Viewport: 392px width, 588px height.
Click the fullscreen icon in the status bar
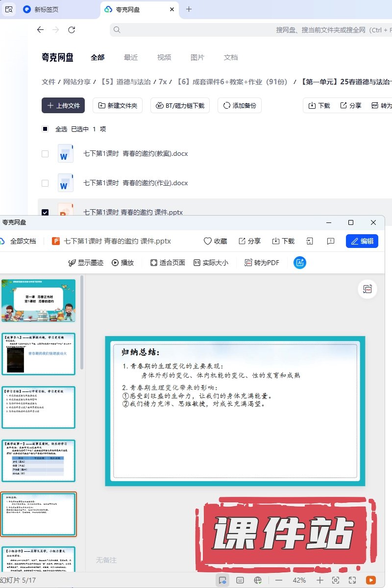click(x=352, y=580)
